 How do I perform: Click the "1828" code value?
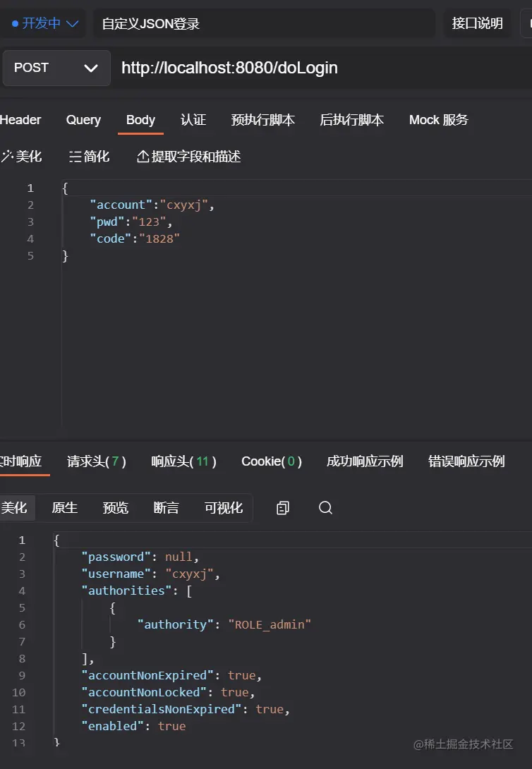point(159,239)
